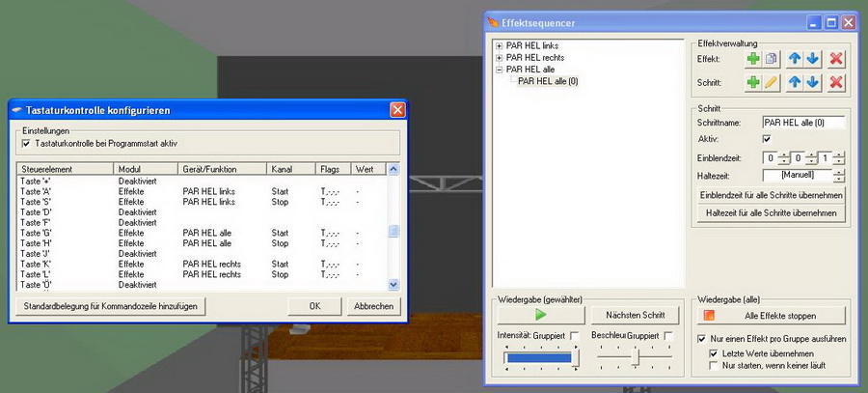The width and height of the screenshot is (868, 393).
Task: Delete the step using the Schritt red X
Action: pyautogui.click(x=836, y=83)
